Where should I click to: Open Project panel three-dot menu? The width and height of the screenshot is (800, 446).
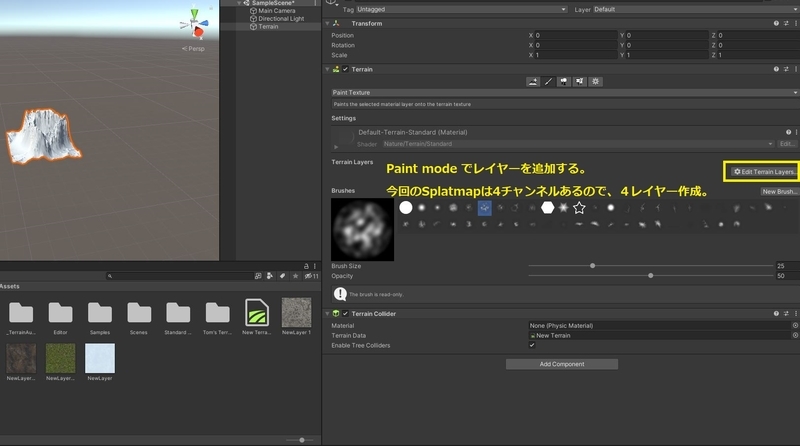pos(315,266)
